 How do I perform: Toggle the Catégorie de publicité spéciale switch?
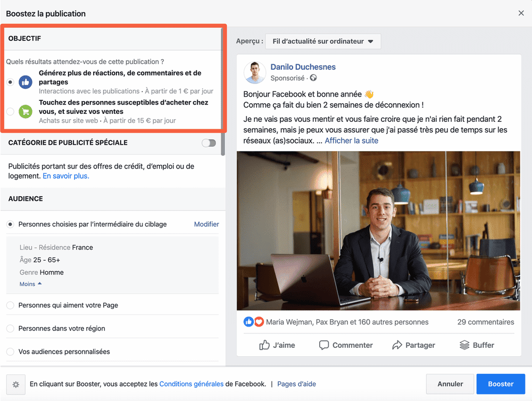tap(209, 143)
